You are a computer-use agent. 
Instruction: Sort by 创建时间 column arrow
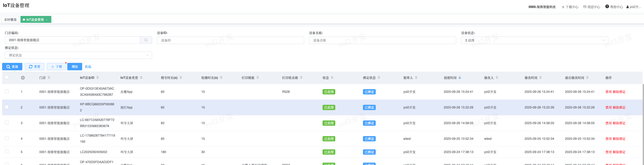point(460,78)
